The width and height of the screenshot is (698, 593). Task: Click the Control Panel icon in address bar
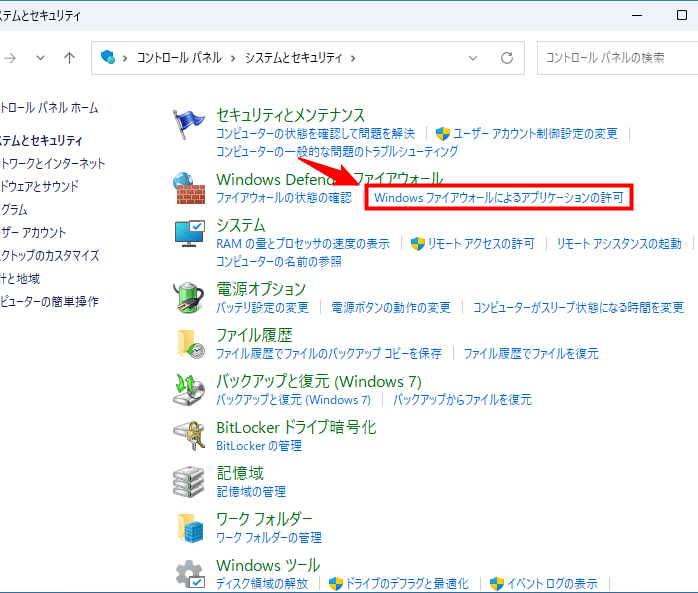(x=108, y=57)
